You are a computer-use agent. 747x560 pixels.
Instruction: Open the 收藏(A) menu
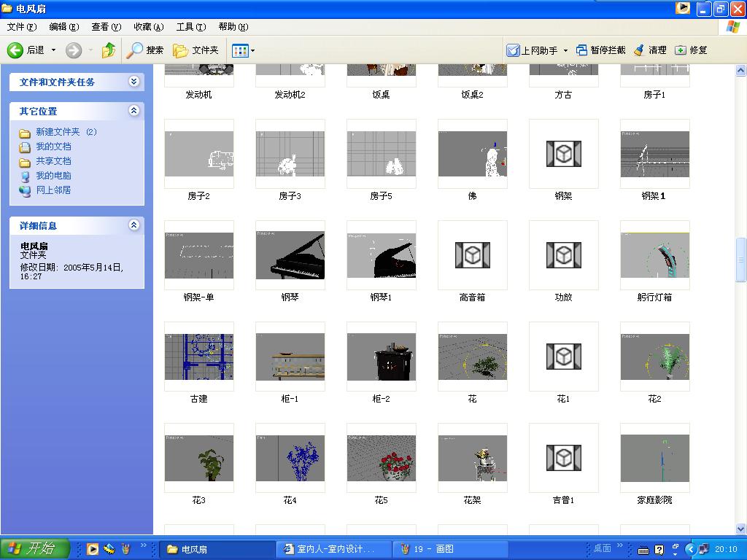tap(149, 27)
